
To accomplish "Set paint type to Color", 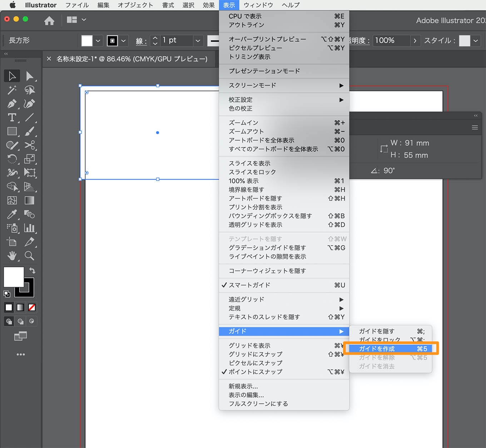I will pyautogui.click(x=9, y=307).
